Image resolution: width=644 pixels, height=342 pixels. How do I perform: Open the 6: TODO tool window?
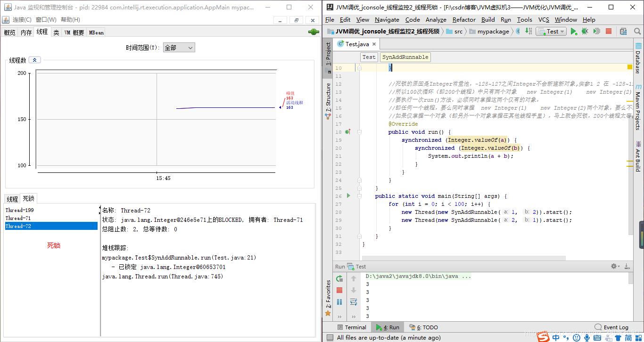coord(423,327)
